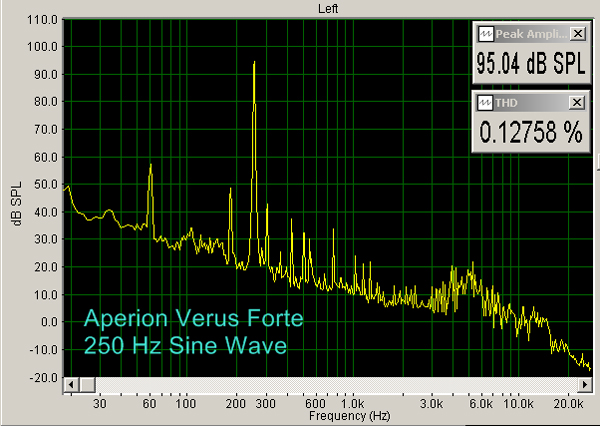Click the 30 frequency axis label

(x=99, y=403)
